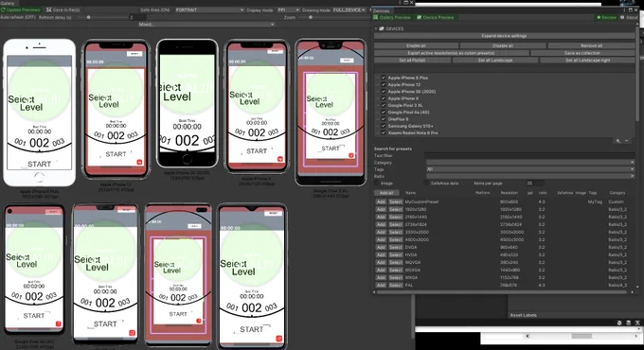Click red icon on Google Pixel 4a preview
This screenshot has height=350, width=644.
pyautogui.click(x=59, y=324)
